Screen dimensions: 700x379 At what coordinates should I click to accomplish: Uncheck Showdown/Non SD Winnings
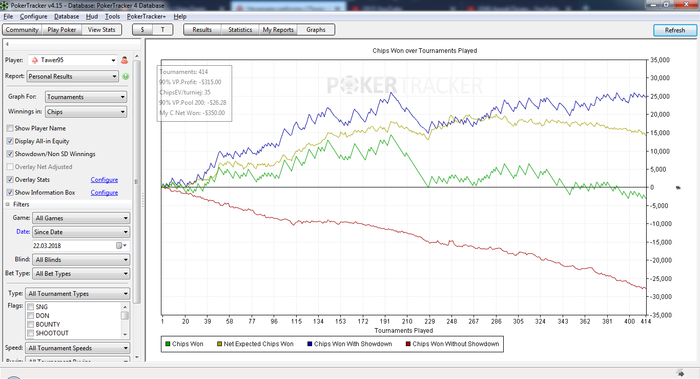[10, 154]
